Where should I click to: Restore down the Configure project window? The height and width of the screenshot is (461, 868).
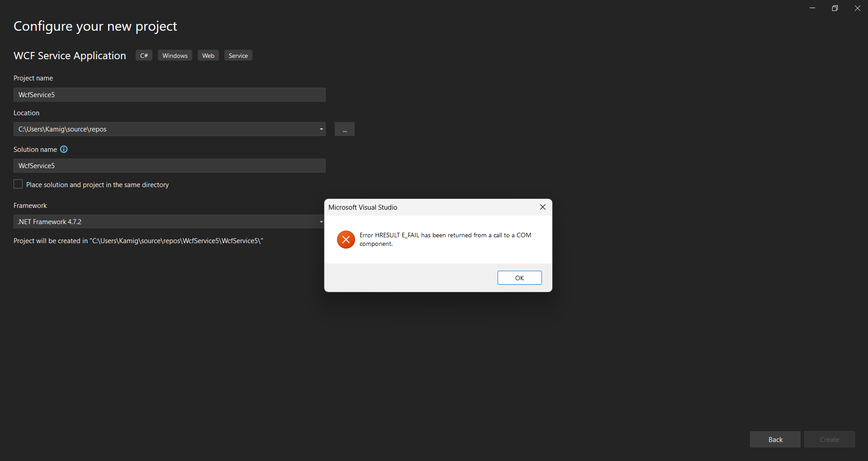click(x=835, y=8)
